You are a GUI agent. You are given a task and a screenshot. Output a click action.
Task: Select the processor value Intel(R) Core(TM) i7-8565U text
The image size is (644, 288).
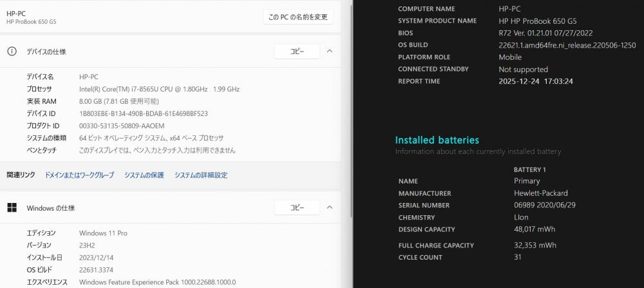point(159,89)
